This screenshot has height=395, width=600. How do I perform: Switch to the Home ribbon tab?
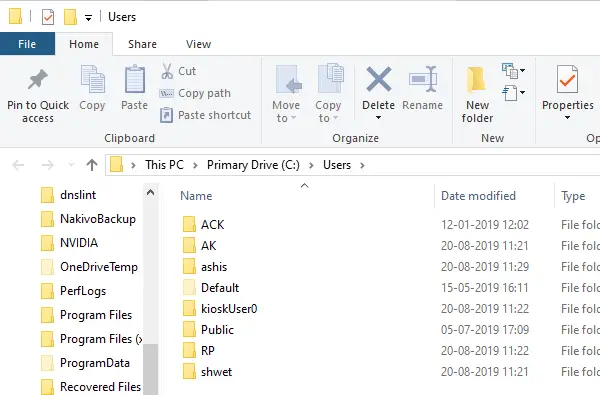(84, 44)
